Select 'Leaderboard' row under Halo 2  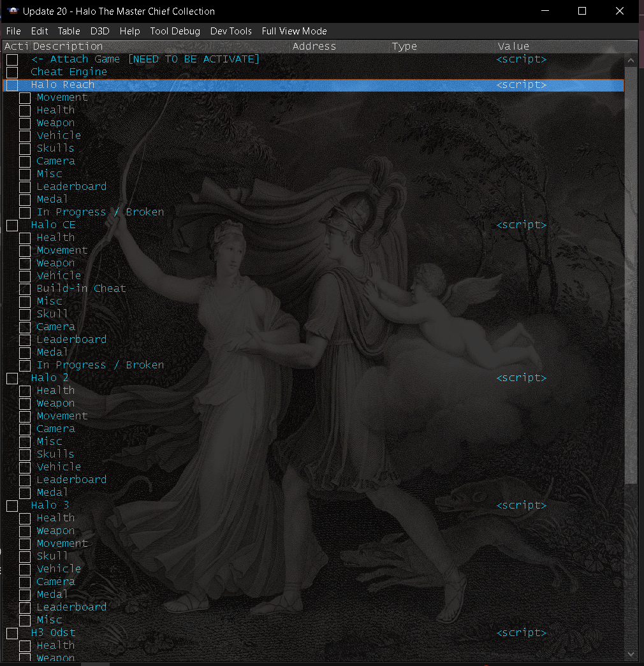tap(71, 479)
